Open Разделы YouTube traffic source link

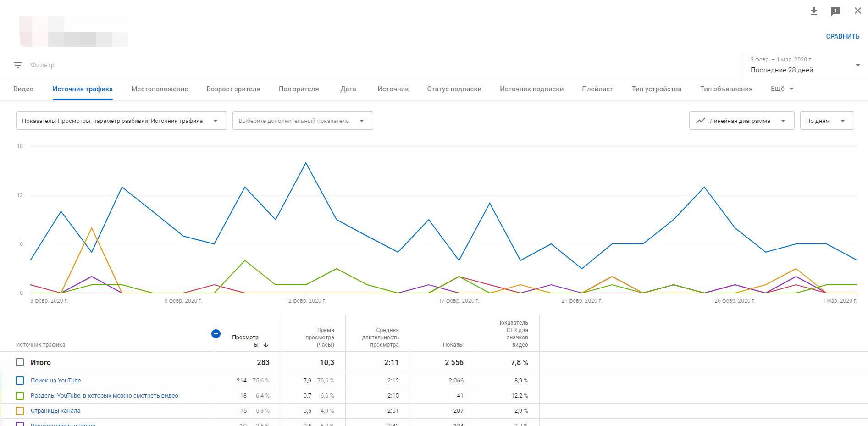104,396
